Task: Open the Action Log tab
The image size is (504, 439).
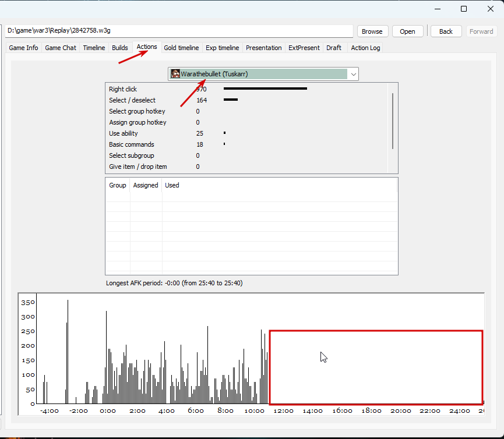Action: (365, 48)
